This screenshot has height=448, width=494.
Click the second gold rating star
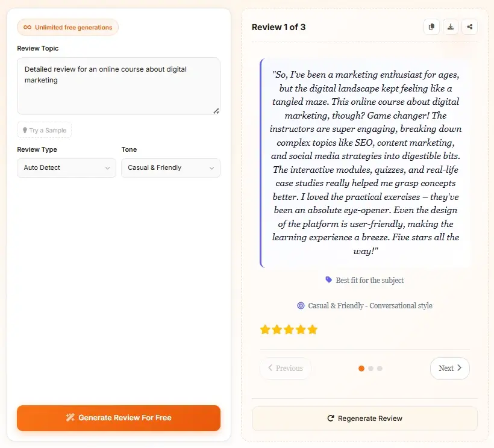(277, 329)
